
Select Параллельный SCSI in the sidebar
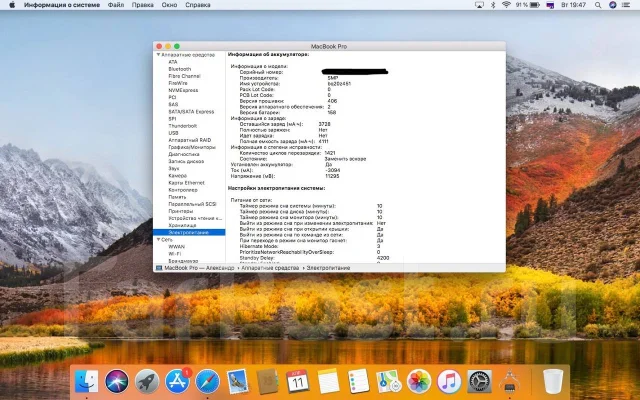click(x=192, y=204)
